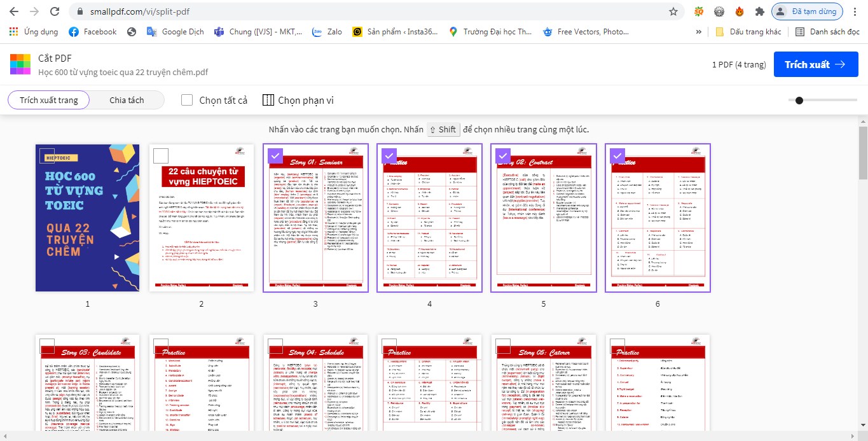Viewport: 868px width, 441px height.
Task: Enable the Chọn tất cả checkbox
Action: [186, 99]
